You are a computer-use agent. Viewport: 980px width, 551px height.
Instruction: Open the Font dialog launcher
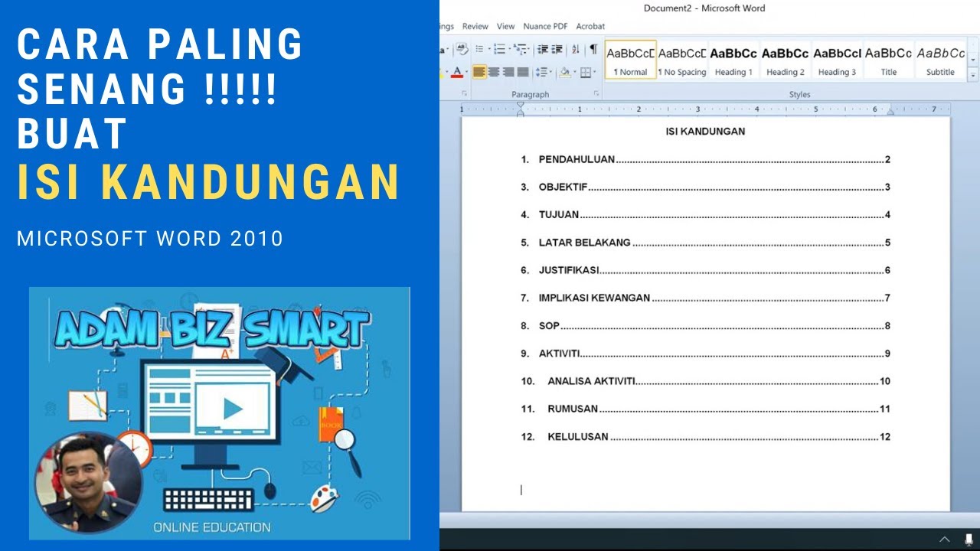point(464,93)
